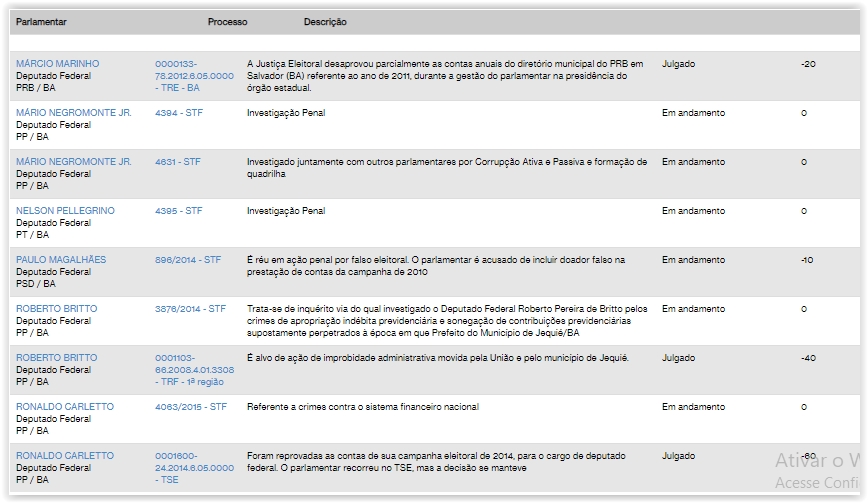This screenshot has height=503, width=868.
Task: Open process 896/2014 - STF
Action: coord(188,260)
